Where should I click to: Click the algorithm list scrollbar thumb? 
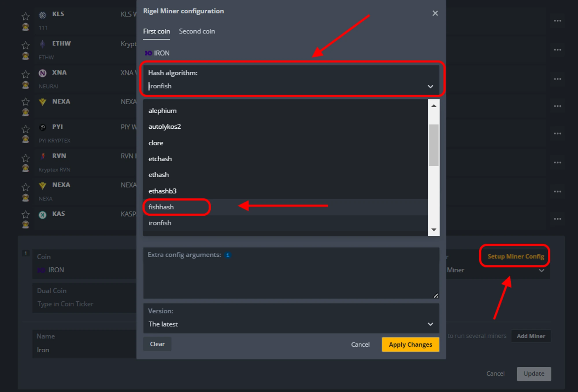coord(433,145)
